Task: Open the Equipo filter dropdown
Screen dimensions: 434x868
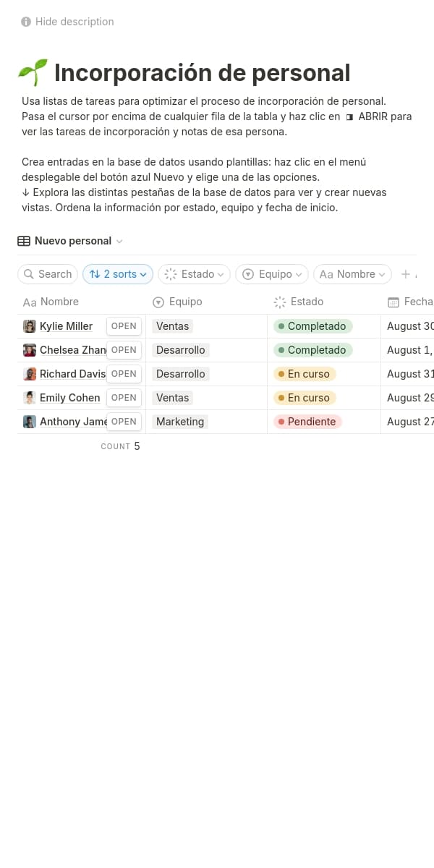Action: click(x=272, y=274)
